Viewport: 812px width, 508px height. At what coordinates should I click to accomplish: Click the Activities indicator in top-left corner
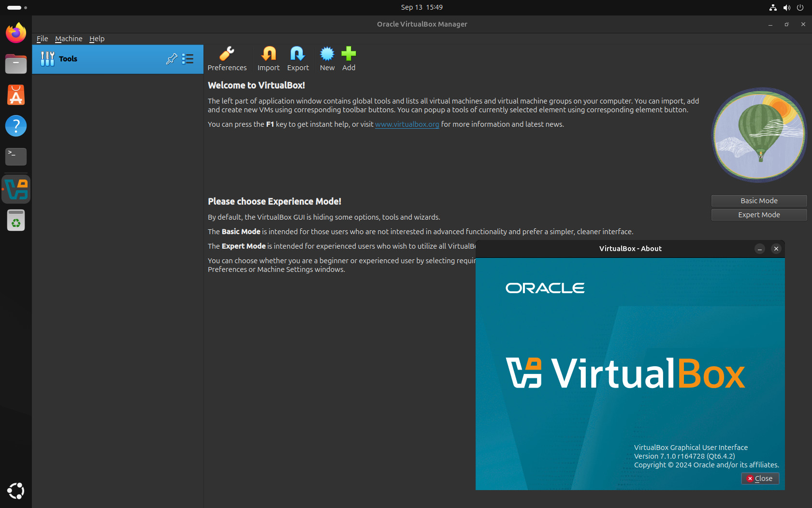(x=17, y=7)
